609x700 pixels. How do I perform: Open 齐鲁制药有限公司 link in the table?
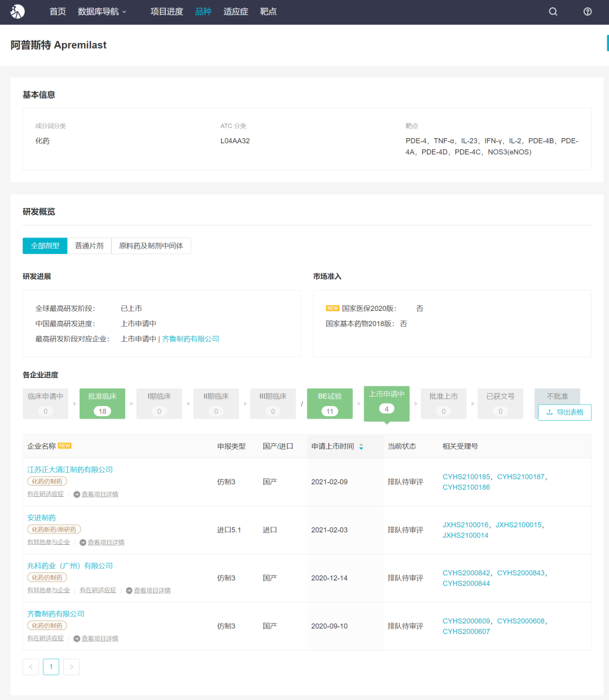56,614
